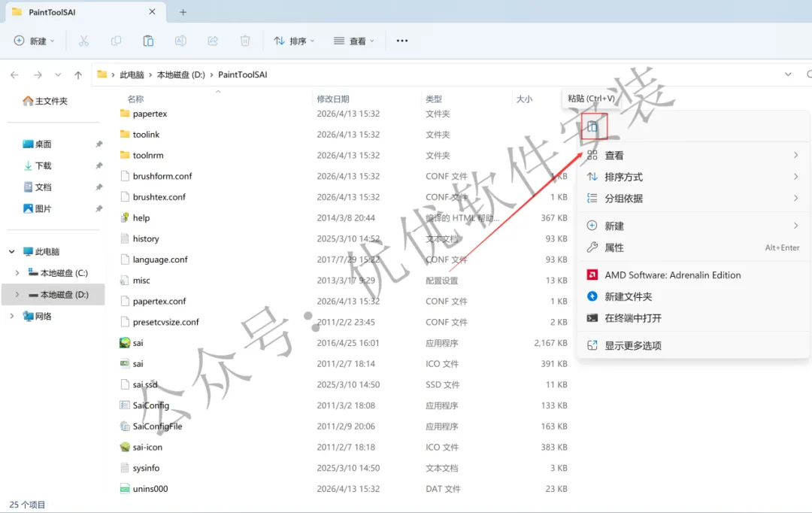Open the 排序 sort dropdown
Screen dimensions: 812x513
click(294, 41)
